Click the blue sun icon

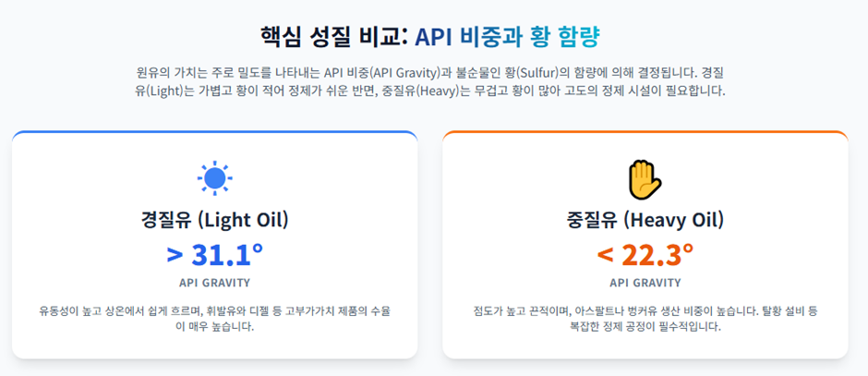point(215,178)
